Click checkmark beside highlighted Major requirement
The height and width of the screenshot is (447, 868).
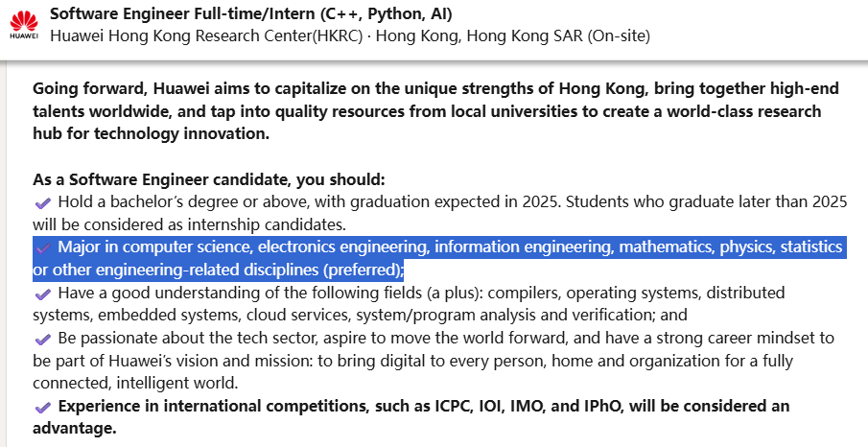[42, 248]
